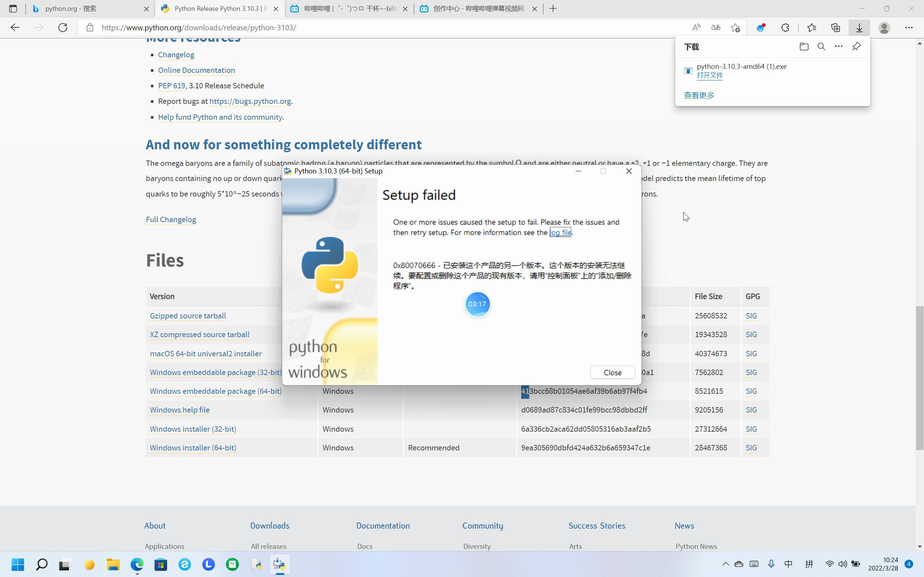Click the browser address bar URL
This screenshot has width=924, height=577.
[x=199, y=28]
